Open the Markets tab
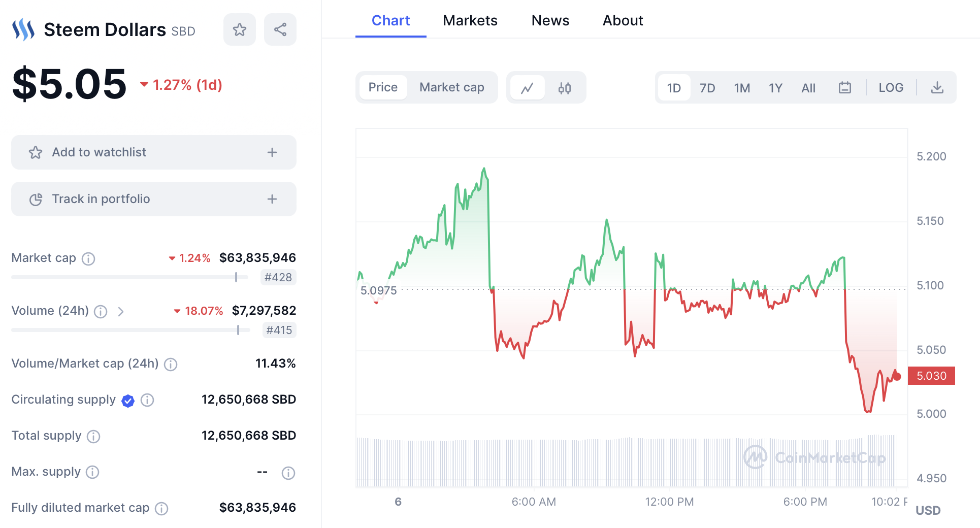This screenshot has height=528, width=980. [470, 20]
